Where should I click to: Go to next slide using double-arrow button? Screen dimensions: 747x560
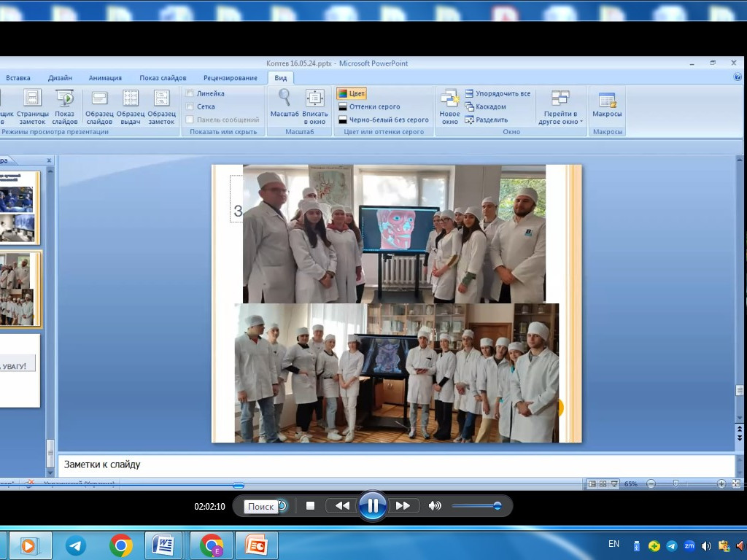click(740, 437)
